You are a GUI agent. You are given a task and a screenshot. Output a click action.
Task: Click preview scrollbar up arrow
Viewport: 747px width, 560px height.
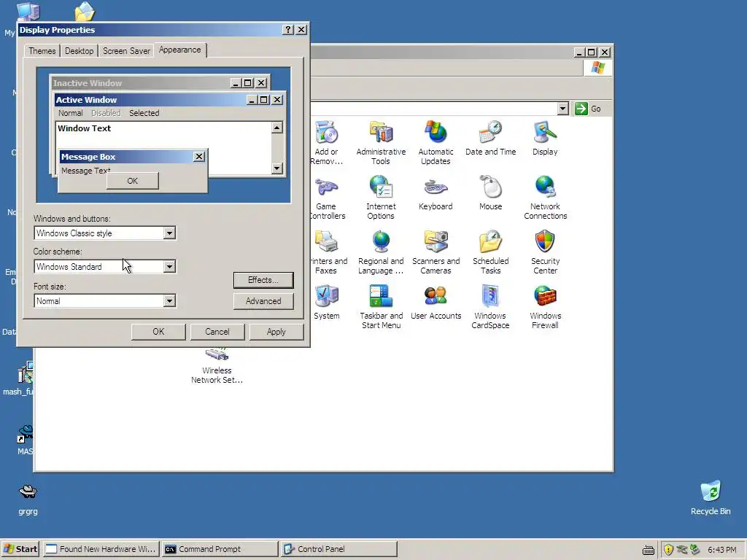[276, 128]
